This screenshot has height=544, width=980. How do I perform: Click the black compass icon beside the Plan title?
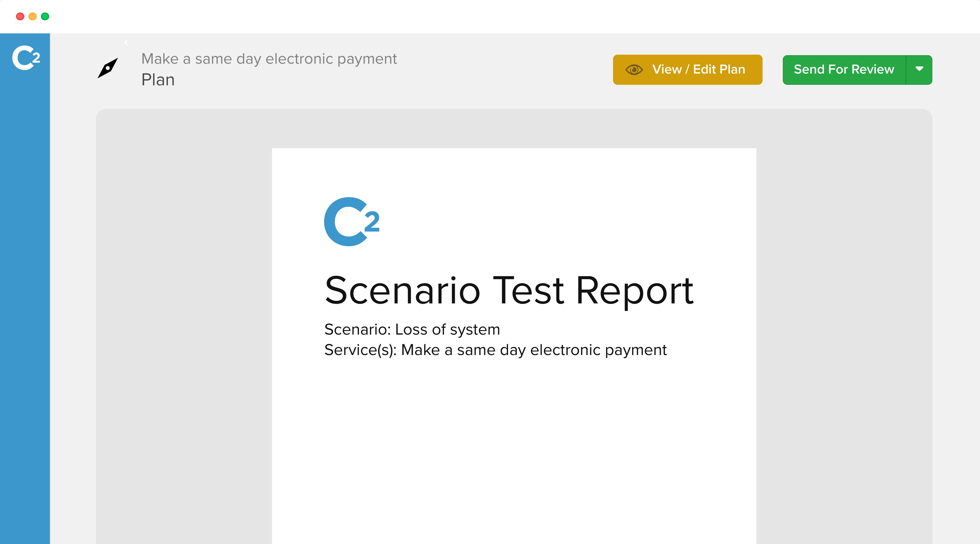[108, 68]
